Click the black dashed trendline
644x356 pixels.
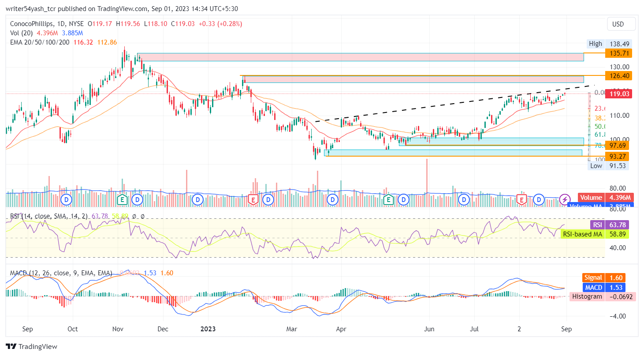click(x=454, y=103)
